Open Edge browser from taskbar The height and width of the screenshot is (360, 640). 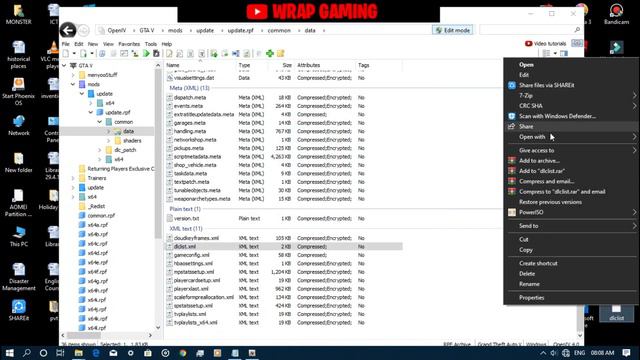coord(96,353)
